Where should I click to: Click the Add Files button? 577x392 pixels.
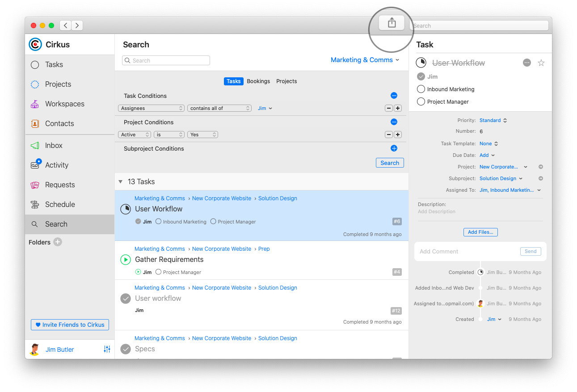click(480, 232)
